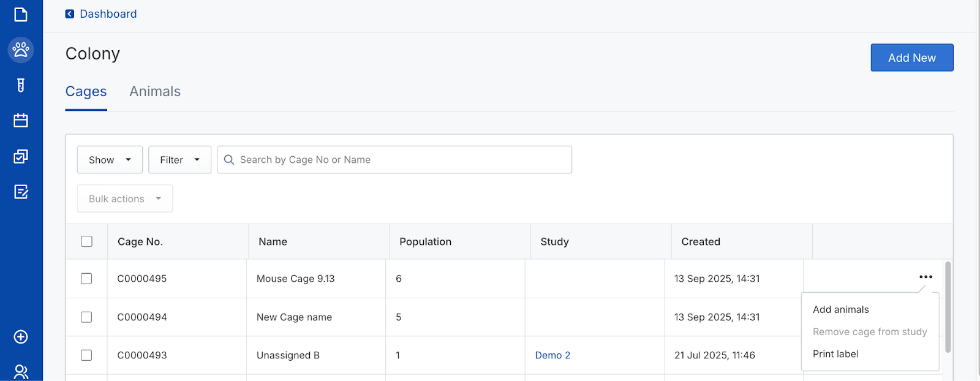Screen dimensions: 980x381
Task: Open the Demo 2 study link
Action: pos(552,355)
